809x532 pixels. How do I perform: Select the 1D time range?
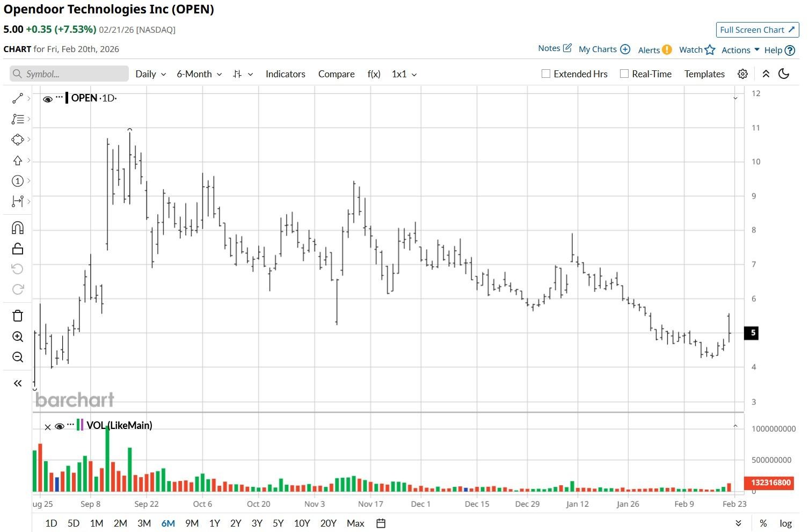click(x=51, y=523)
